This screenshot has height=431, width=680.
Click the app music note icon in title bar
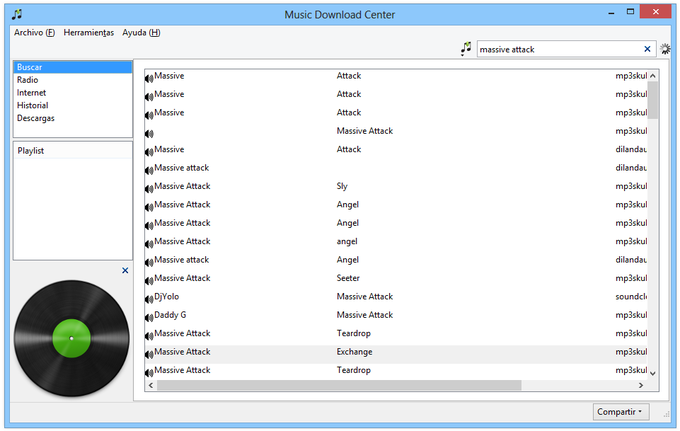point(17,14)
